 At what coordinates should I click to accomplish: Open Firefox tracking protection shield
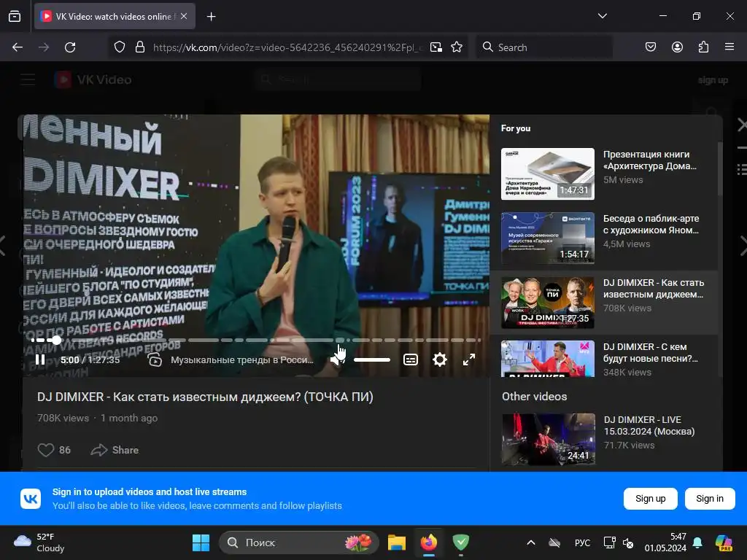(120, 47)
